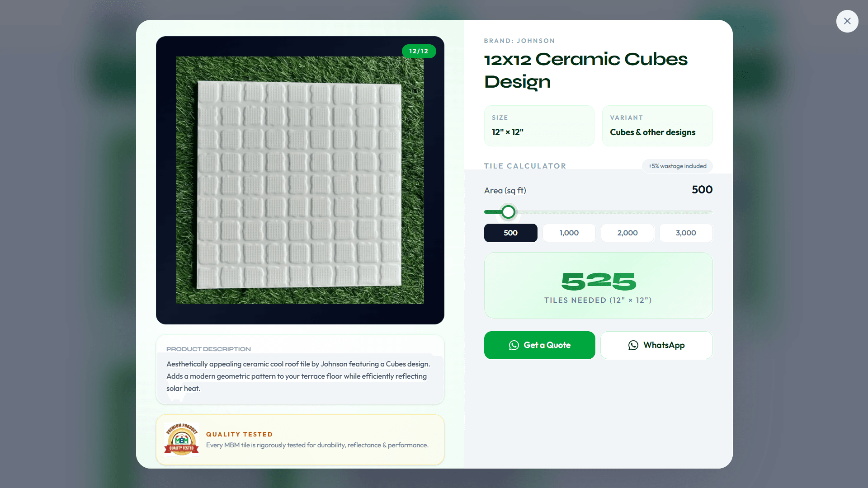Select the 2,000 sq ft area preset
Screen dimensions: 868x488
(627, 233)
